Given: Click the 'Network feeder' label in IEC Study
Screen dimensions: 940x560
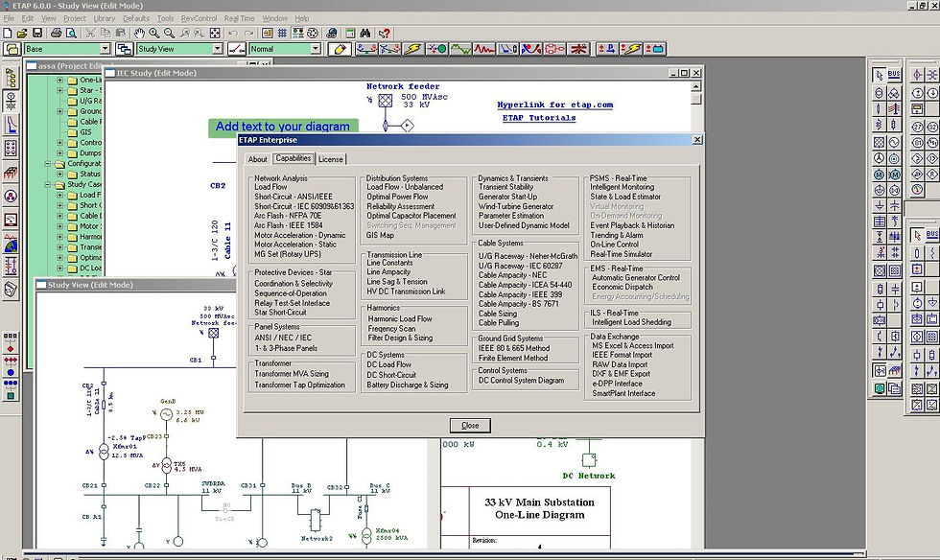Looking at the screenshot, I should point(403,86).
